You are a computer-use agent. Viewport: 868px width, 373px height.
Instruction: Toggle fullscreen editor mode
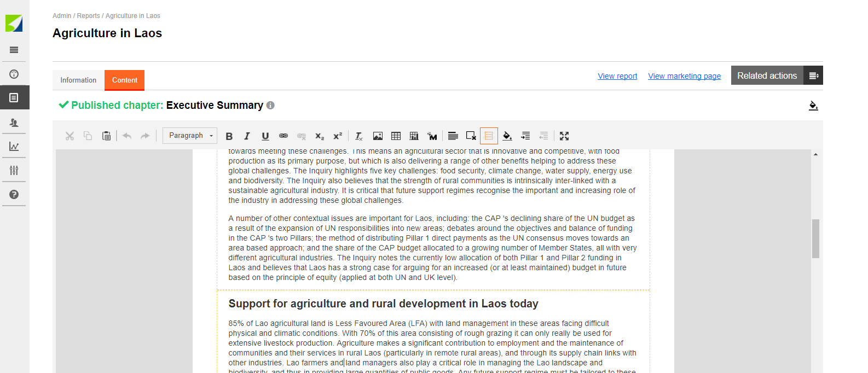[564, 136]
